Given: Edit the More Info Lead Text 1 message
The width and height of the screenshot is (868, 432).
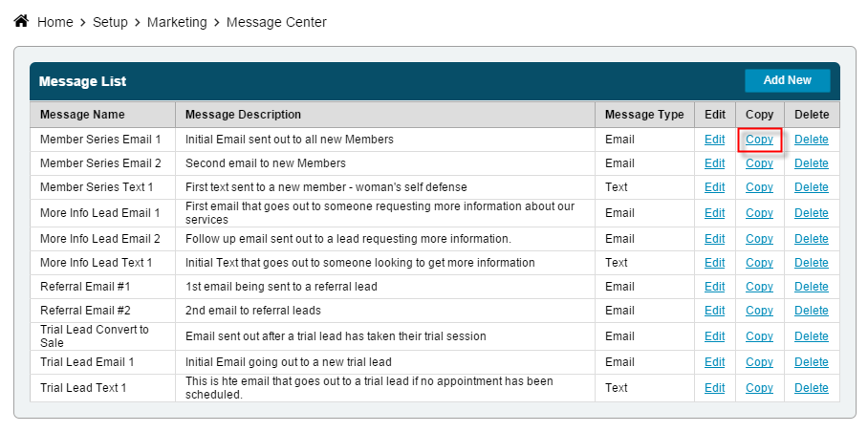Looking at the screenshot, I should [714, 263].
